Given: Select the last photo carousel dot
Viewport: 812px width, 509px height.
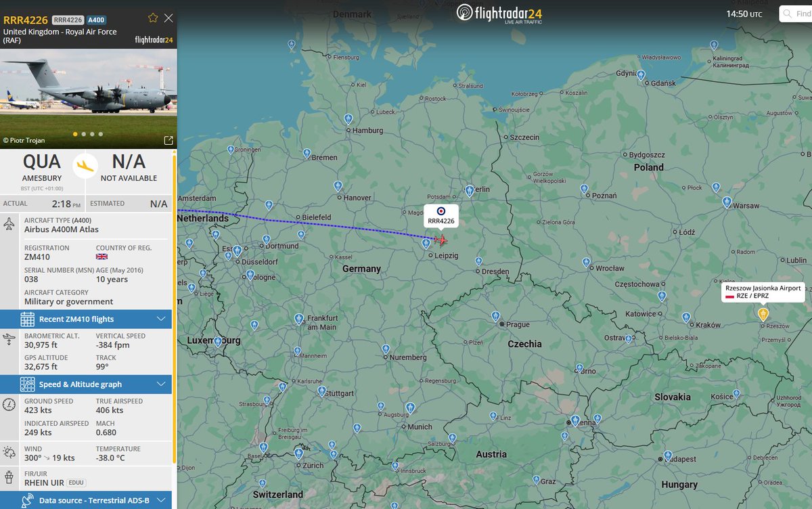Looking at the screenshot, I should pyautogui.click(x=101, y=134).
